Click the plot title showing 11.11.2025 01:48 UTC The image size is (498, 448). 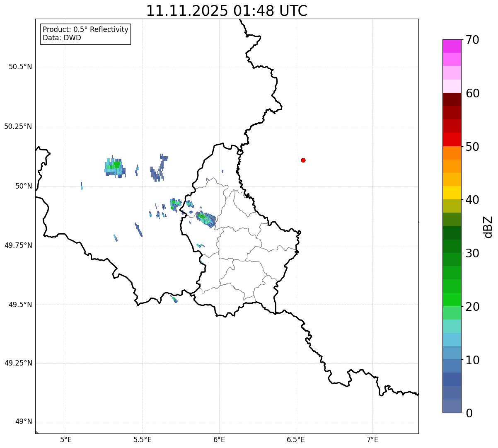(x=227, y=11)
